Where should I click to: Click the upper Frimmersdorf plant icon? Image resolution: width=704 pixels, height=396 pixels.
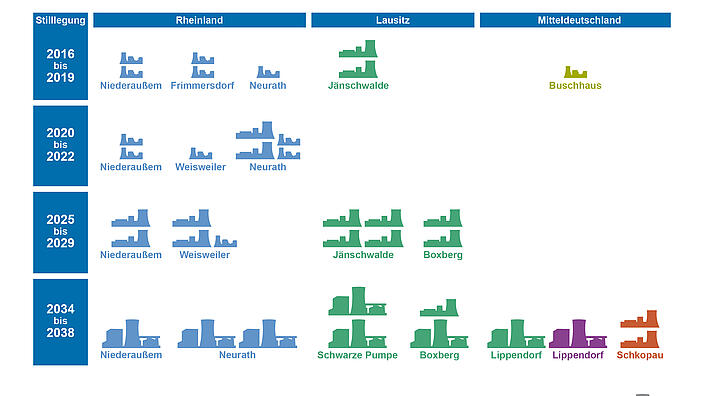pos(202,58)
